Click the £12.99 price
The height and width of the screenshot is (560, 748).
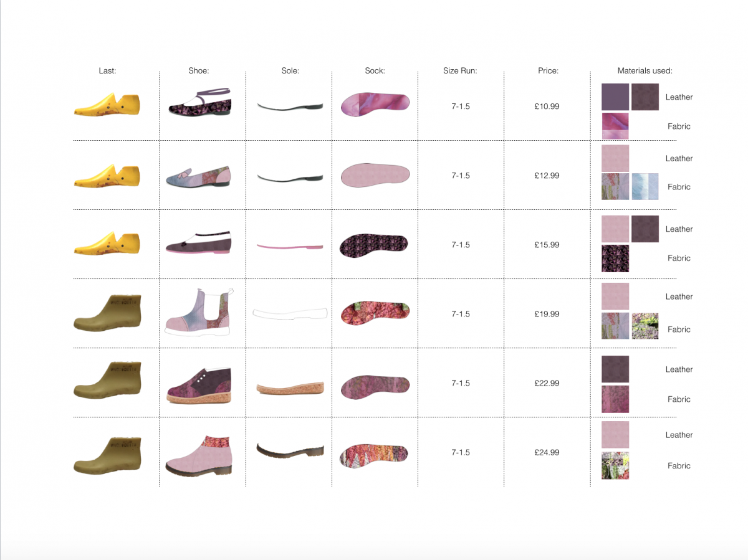pos(547,176)
